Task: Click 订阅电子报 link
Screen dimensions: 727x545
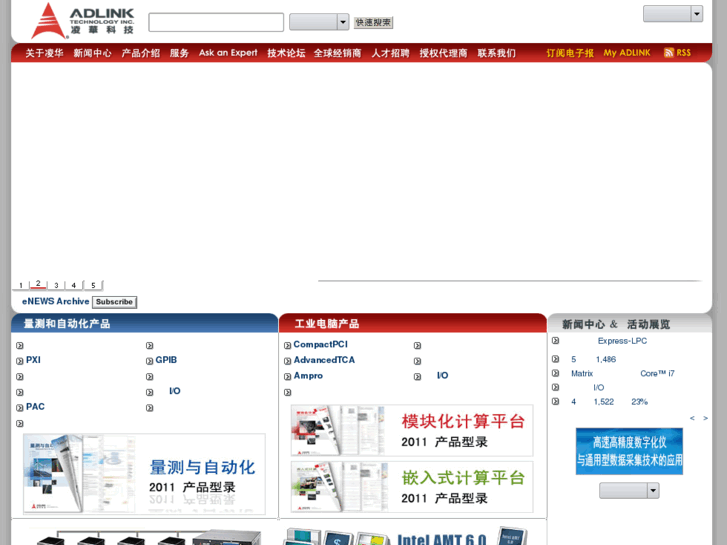Action: (x=570, y=53)
